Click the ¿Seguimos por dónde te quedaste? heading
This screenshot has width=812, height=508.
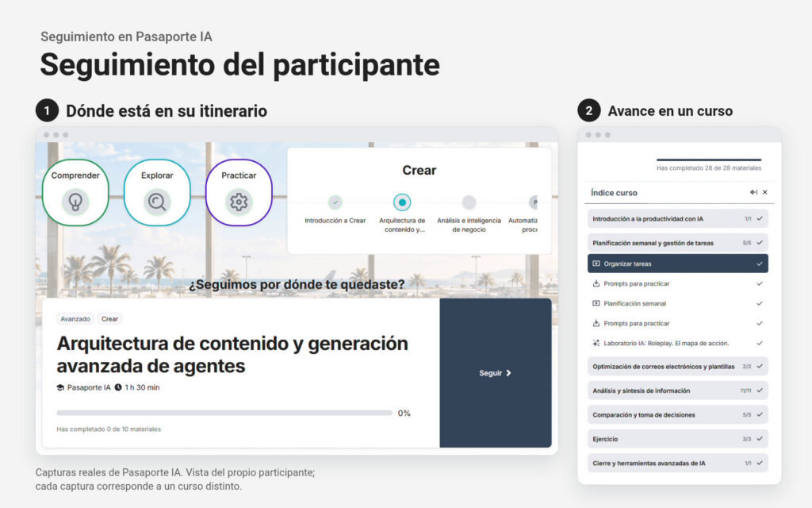[x=297, y=284]
